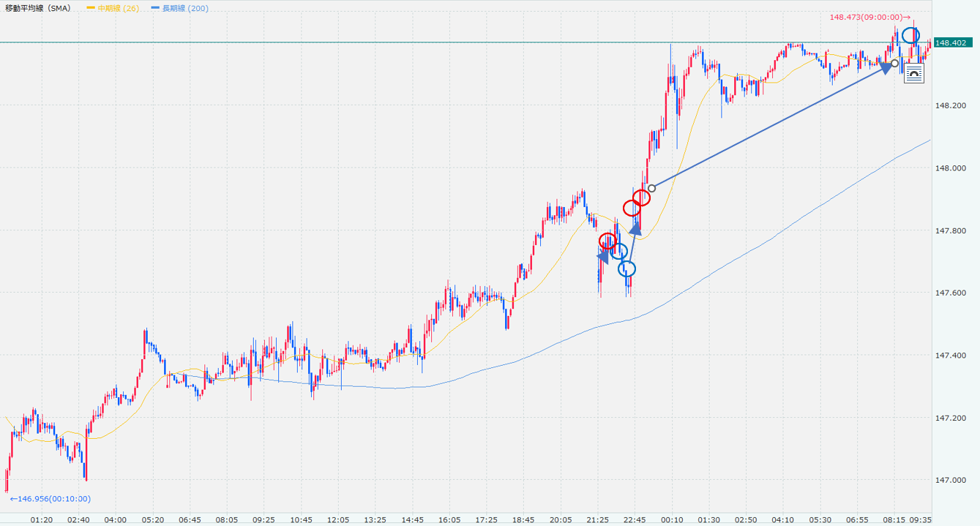Click the 00:10 label on the time axis
The width and height of the screenshot is (980, 526).
click(671, 519)
